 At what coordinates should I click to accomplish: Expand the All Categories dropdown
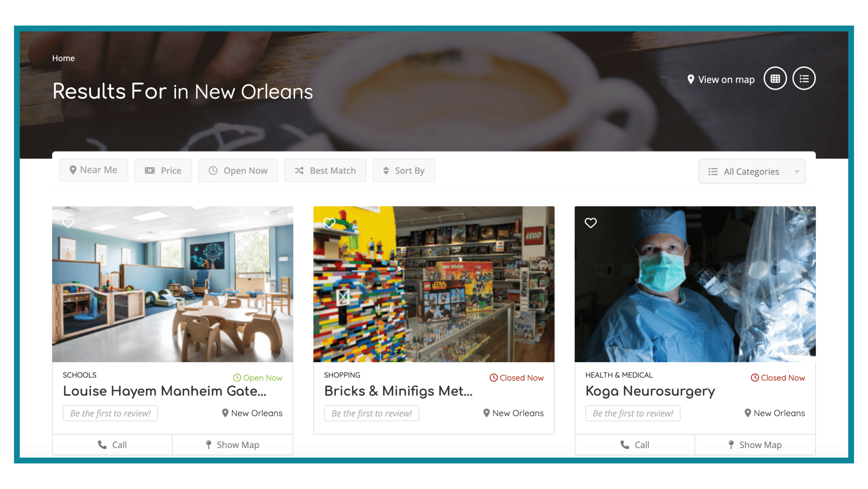(x=752, y=171)
